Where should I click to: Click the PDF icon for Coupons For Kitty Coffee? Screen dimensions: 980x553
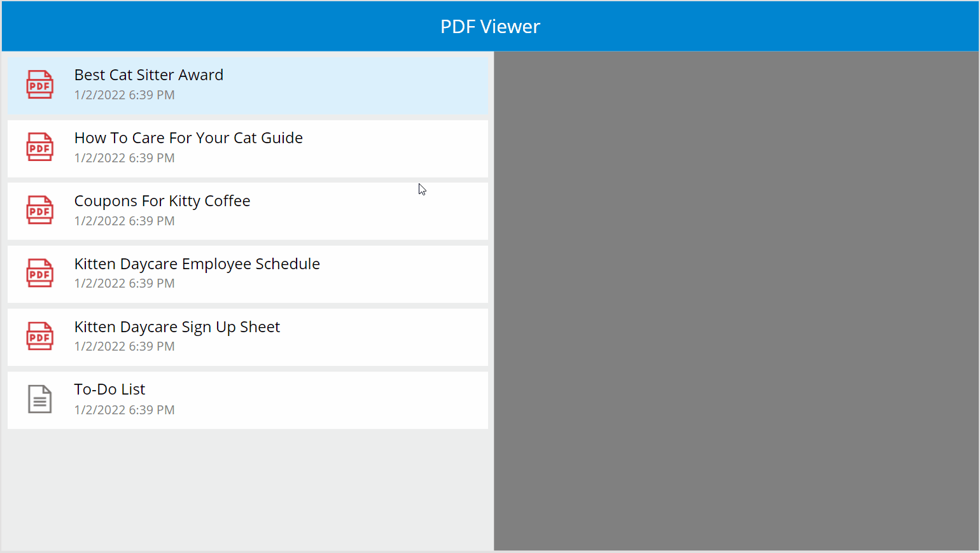(39, 210)
